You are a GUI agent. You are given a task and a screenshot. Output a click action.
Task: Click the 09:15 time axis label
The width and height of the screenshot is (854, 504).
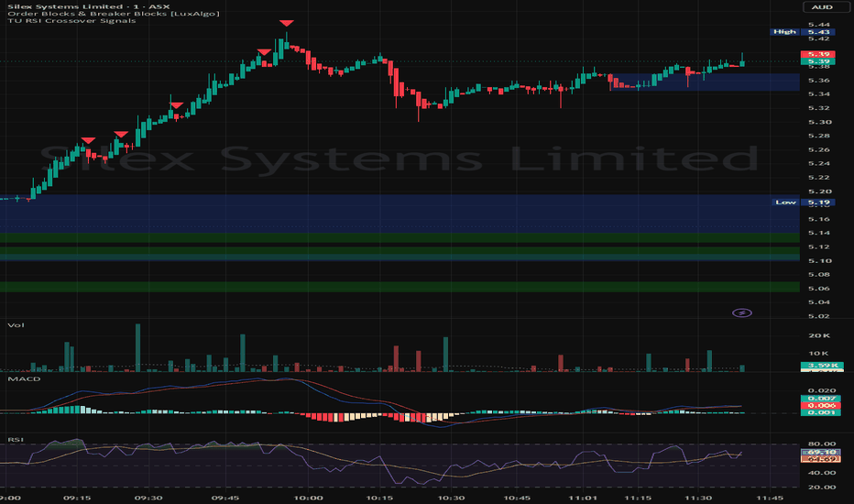coord(77,498)
